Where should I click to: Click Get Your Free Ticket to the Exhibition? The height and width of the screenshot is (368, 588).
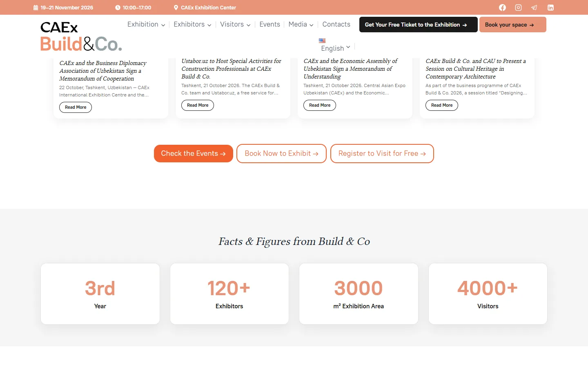pos(418,25)
